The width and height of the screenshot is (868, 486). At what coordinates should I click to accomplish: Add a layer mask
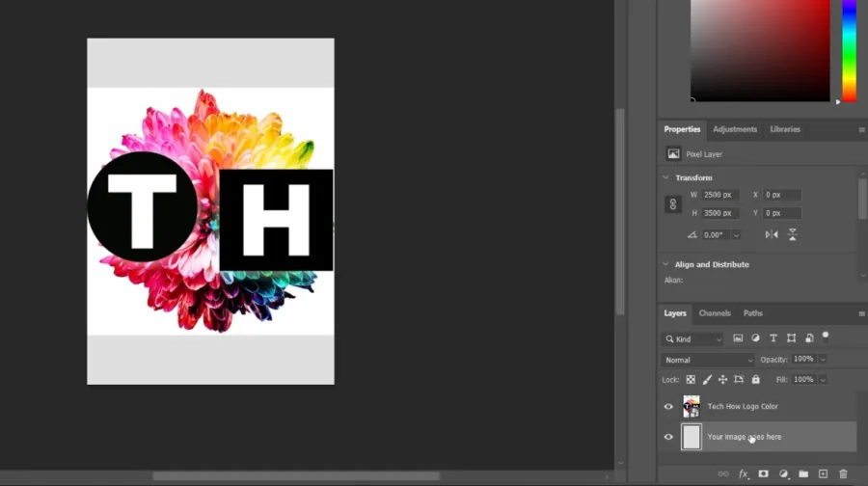point(764,473)
